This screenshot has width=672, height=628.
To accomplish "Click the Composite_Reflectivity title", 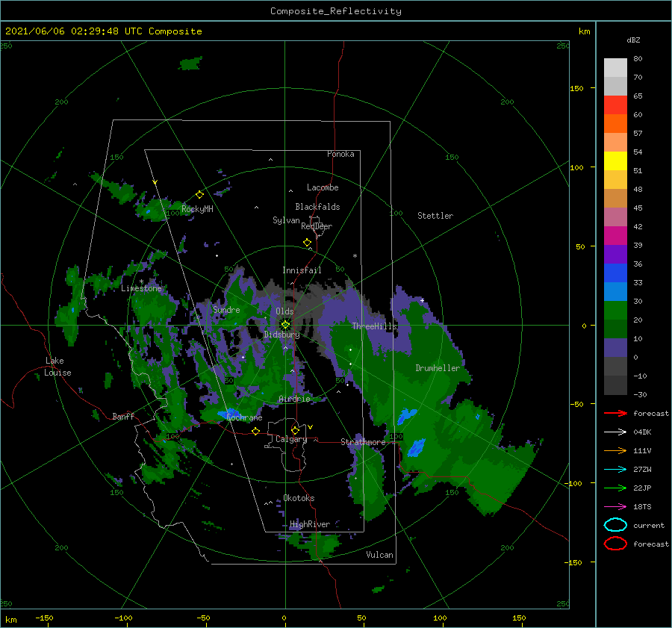I will coord(335,11).
